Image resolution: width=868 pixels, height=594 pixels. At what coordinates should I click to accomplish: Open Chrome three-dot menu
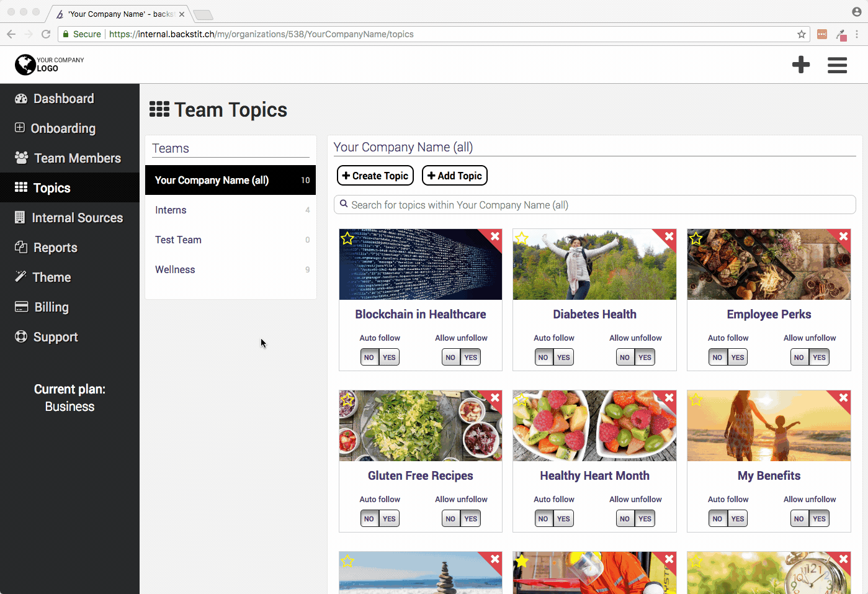pos(857,34)
